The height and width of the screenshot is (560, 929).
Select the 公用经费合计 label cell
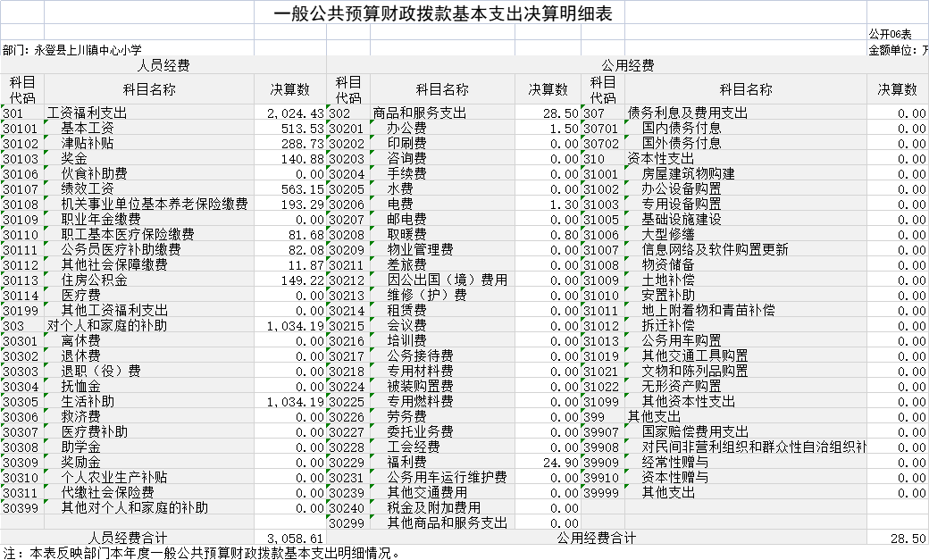point(596,539)
